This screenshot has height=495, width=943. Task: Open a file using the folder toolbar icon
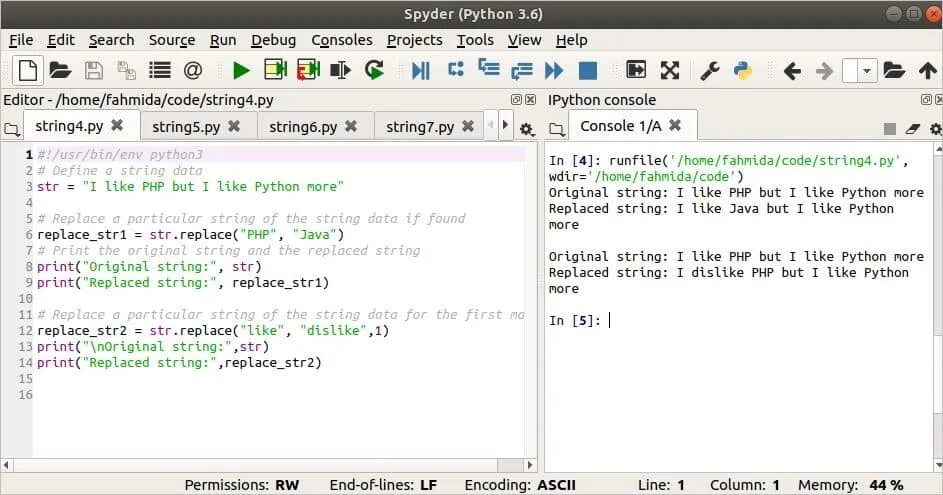tap(60, 70)
